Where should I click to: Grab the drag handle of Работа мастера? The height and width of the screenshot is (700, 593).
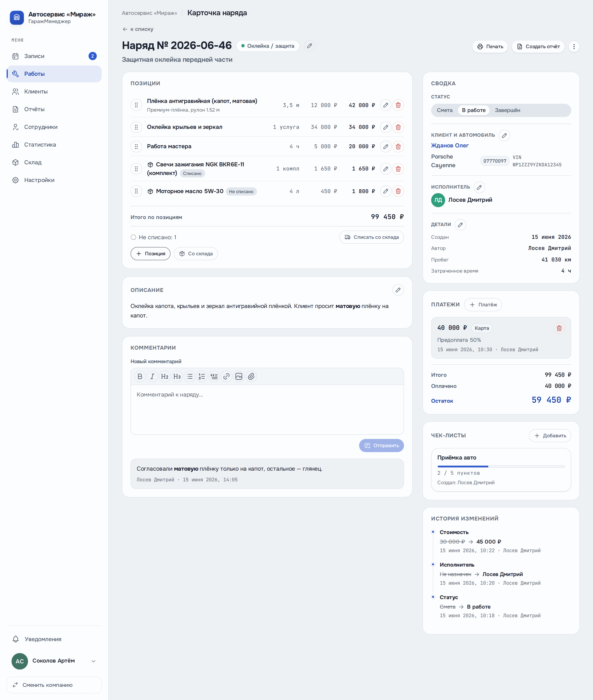click(x=136, y=147)
